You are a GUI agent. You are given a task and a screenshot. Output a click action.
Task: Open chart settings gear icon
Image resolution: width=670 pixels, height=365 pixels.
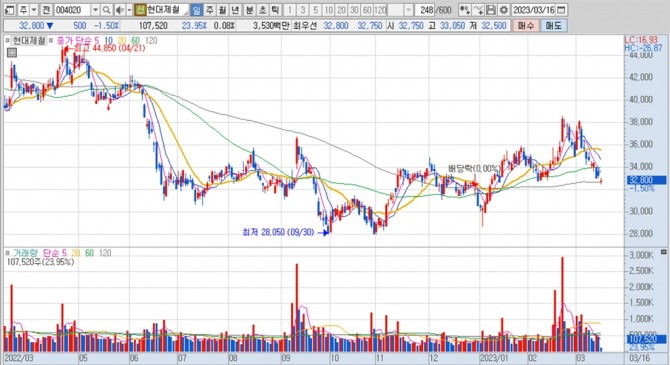[x=504, y=10]
